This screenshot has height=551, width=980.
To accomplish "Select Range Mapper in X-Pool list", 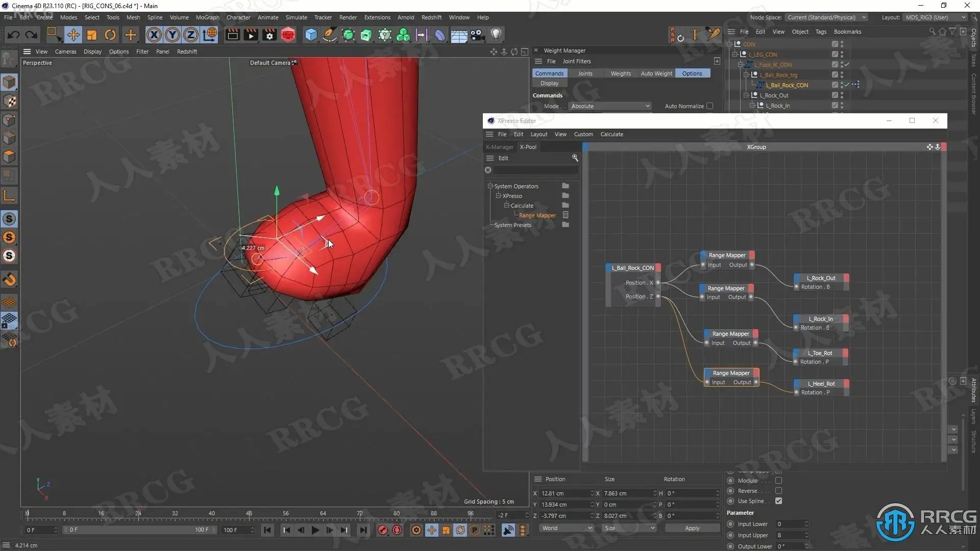I will [x=537, y=215].
